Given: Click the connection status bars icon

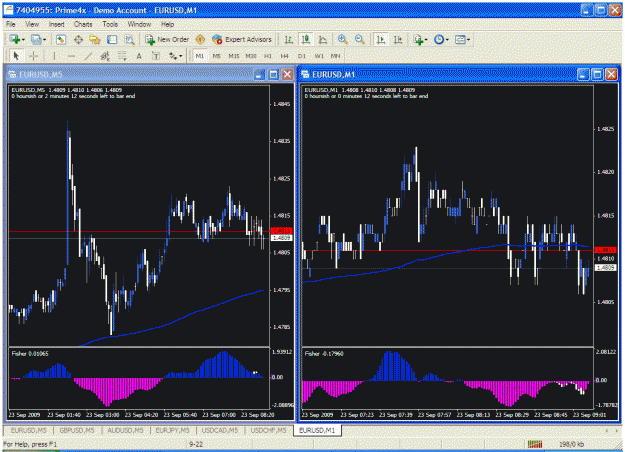Looking at the screenshot, I should click(535, 444).
